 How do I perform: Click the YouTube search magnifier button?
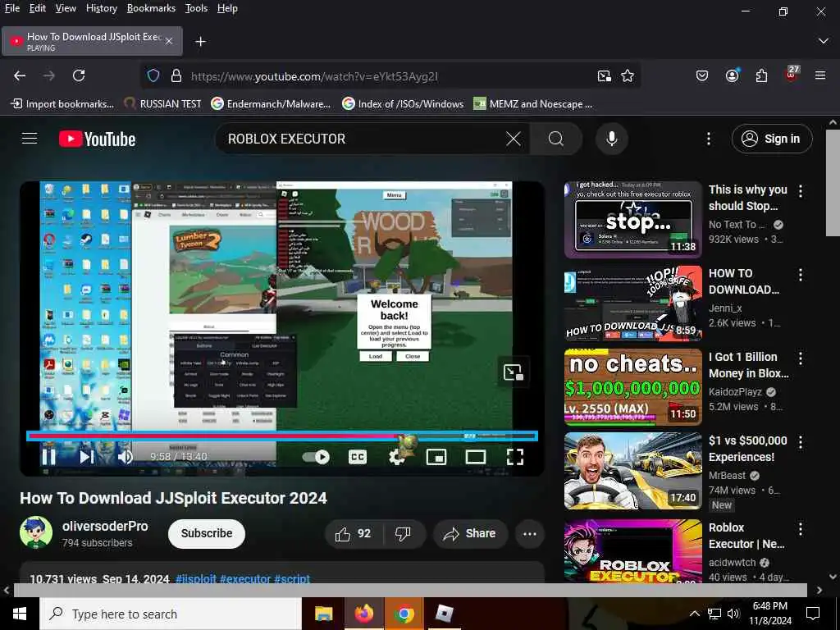click(556, 139)
